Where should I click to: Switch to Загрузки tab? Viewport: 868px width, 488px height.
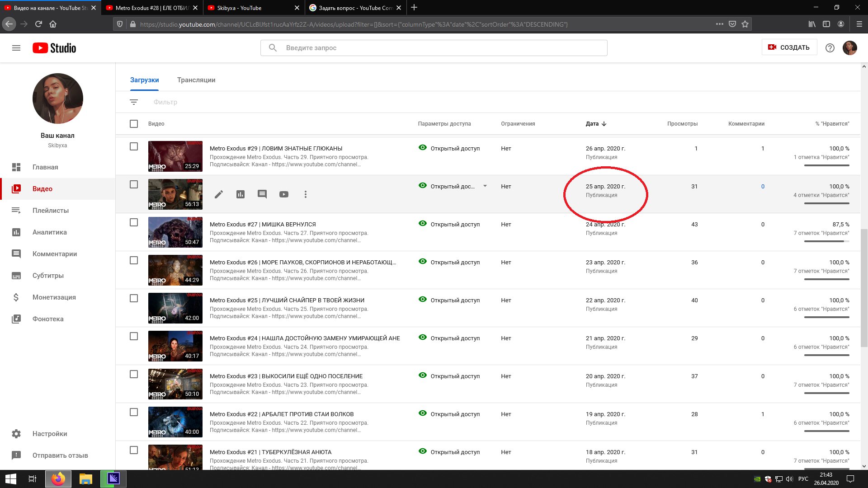pos(145,80)
